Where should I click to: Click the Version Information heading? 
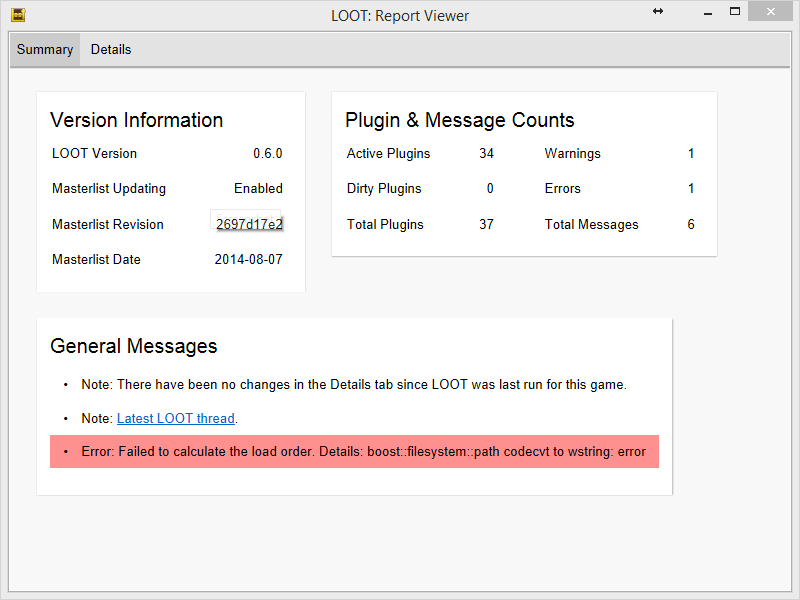click(136, 120)
